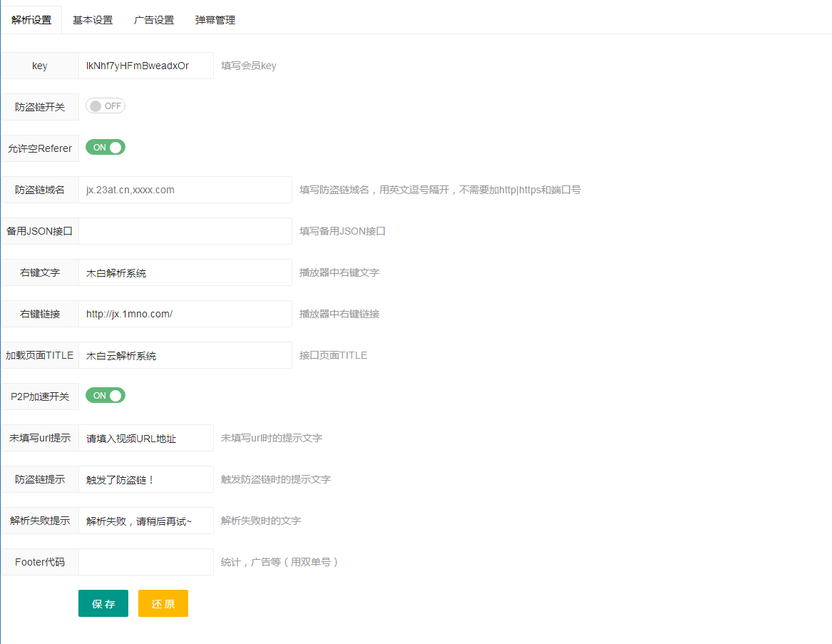The height and width of the screenshot is (644, 832).
Task: Open the 广告设置 tab
Action: [154, 20]
